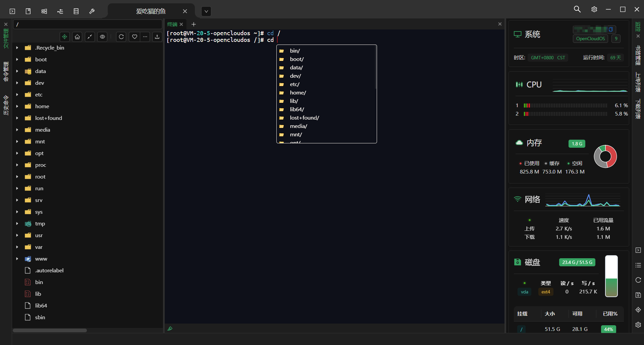Viewport: 644px width, 345px height.
Task: Open the session tabs dropdown arrow
Action: point(206,11)
